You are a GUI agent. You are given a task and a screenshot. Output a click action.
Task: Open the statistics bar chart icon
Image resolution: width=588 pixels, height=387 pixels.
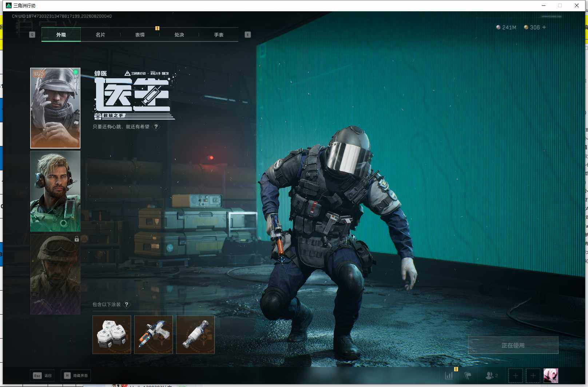(449, 375)
